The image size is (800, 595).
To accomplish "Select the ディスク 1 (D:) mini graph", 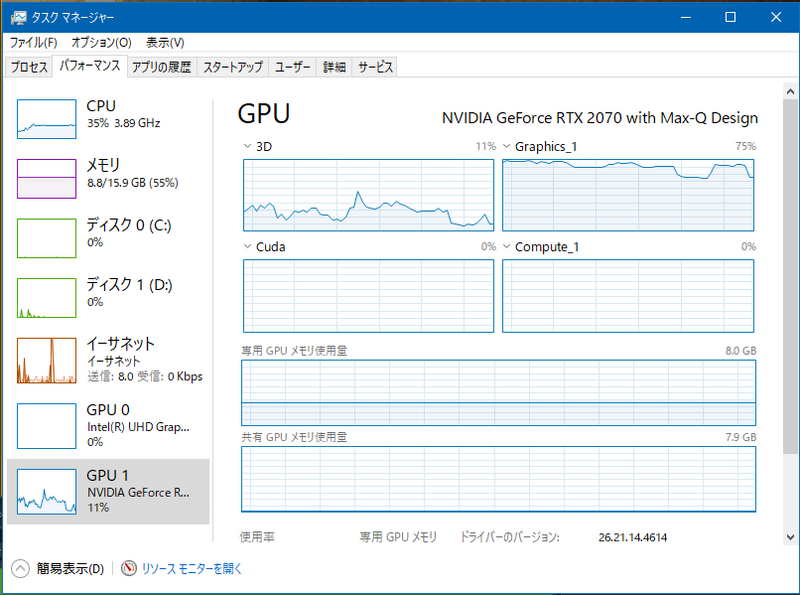I will point(46,298).
